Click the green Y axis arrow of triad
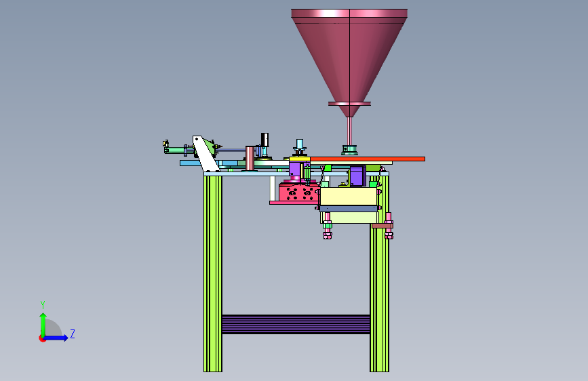 click(43, 324)
